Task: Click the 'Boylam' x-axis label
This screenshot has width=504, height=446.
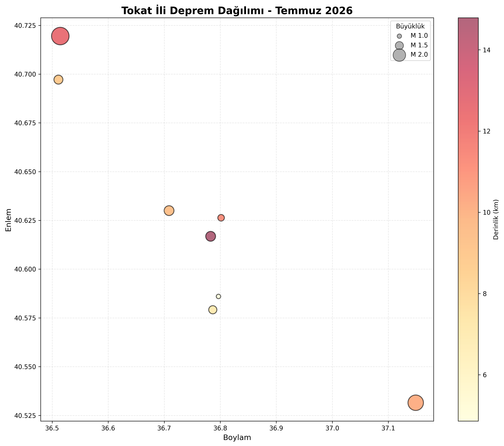Action: (237, 437)
